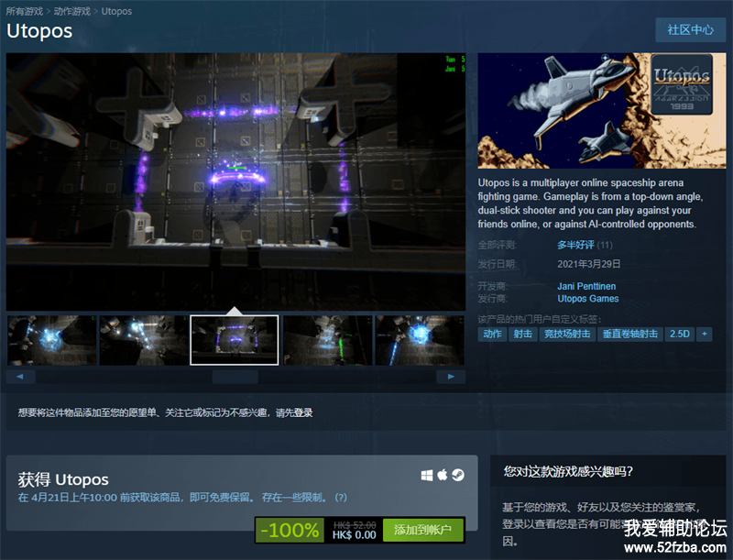The width and height of the screenshot is (733, 560).
Task: Open the 动作游戏 breadcrumb link
Action: (72, 11)
